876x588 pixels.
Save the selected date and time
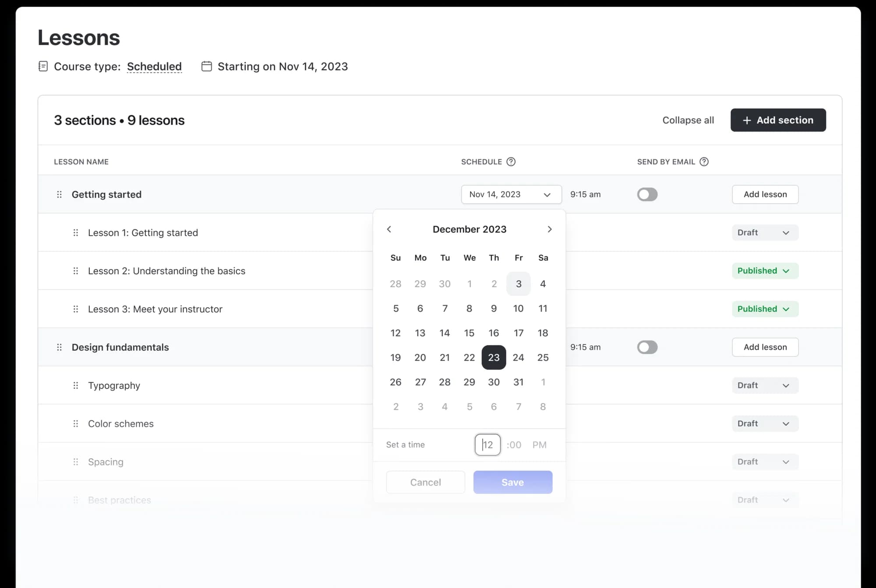(x=512, y=482)
